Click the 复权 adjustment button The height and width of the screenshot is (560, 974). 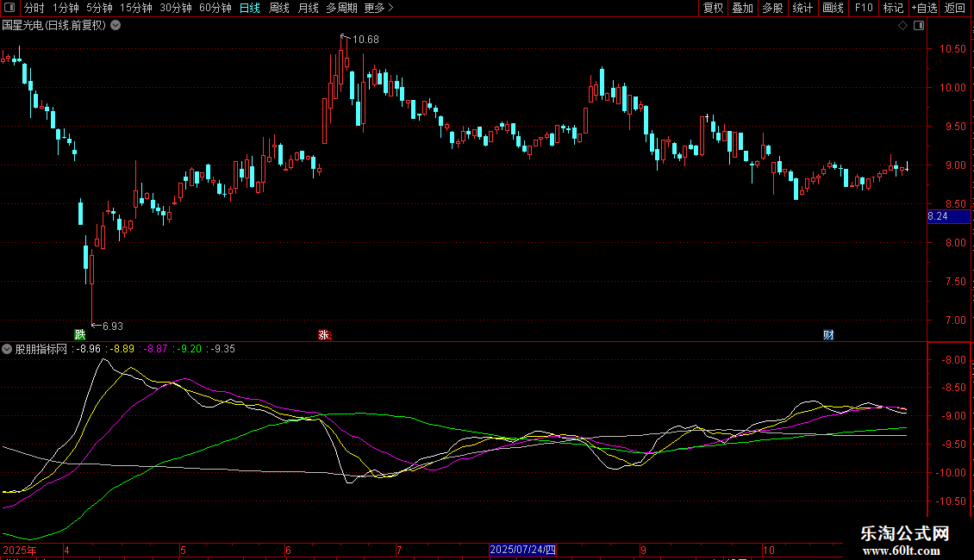(x=714, y=9)
